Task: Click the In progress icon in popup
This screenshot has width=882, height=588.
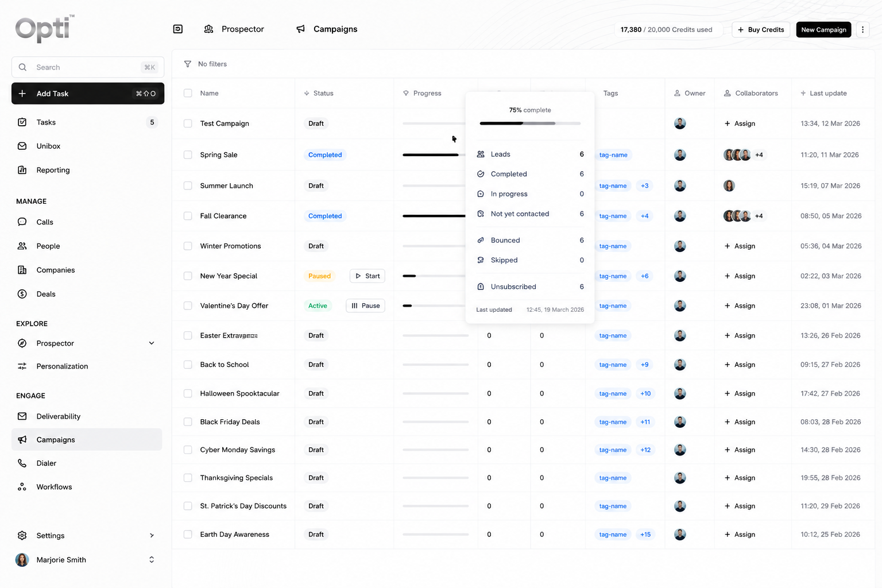Action: tap(481, 194)
